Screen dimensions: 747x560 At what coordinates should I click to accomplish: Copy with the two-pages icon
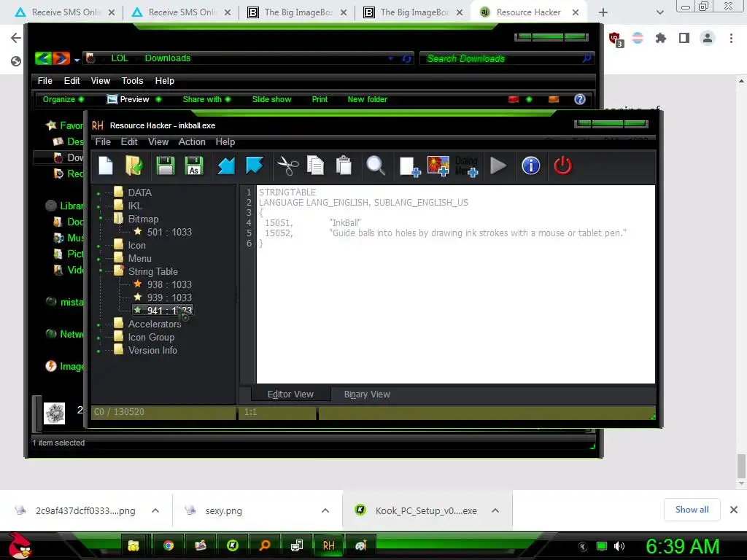(x=315, y=166)
